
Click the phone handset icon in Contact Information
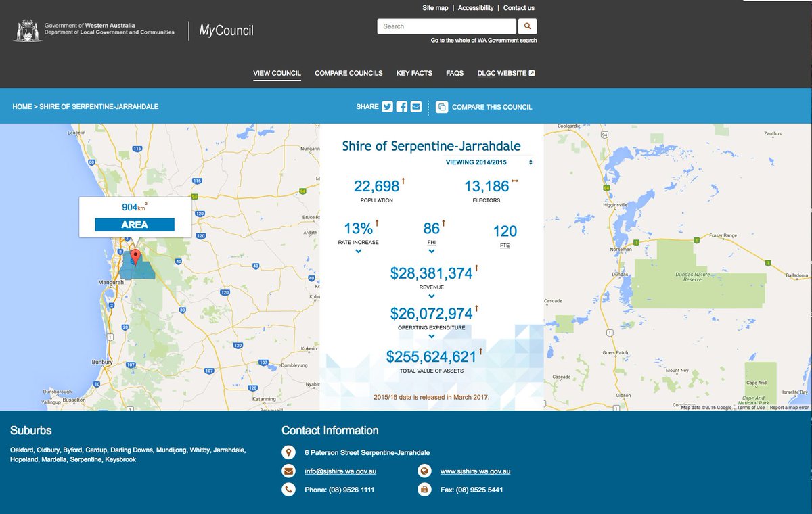click(290, 489)
